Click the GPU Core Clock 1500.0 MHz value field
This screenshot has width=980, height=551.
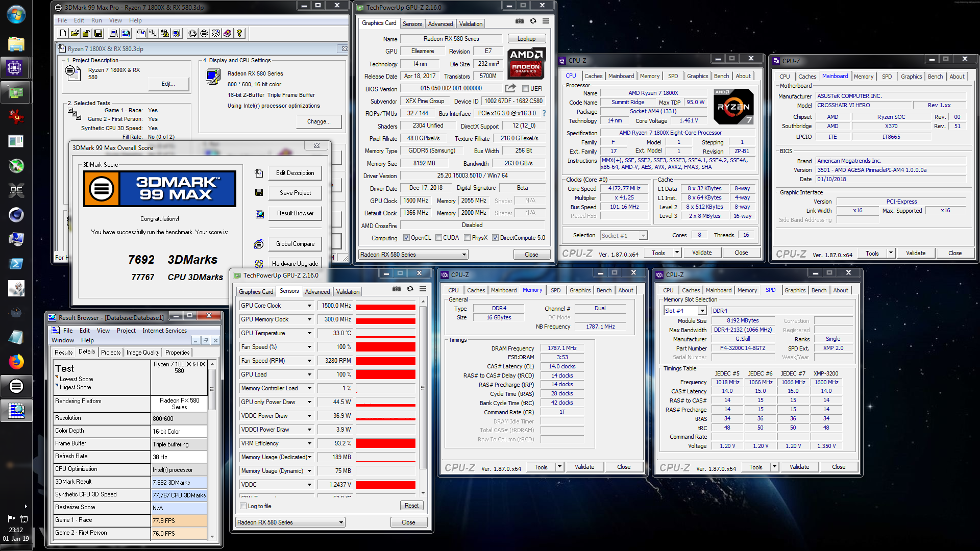pos(335,306)
